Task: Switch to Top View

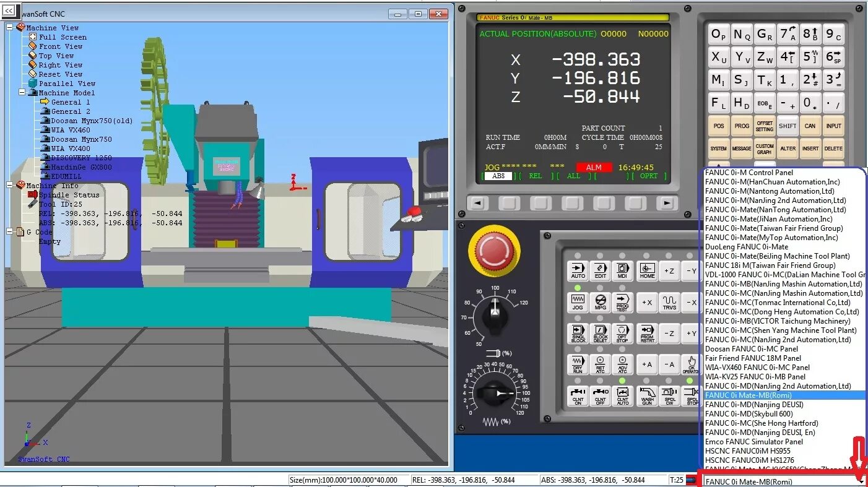Action: click(x=56, y=56)
